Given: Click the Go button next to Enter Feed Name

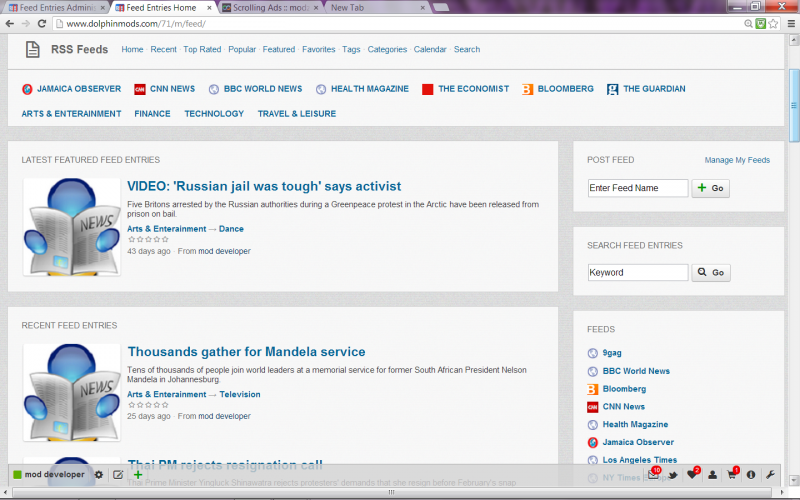Looking at the screenshot, I should [x=710, y=188].
